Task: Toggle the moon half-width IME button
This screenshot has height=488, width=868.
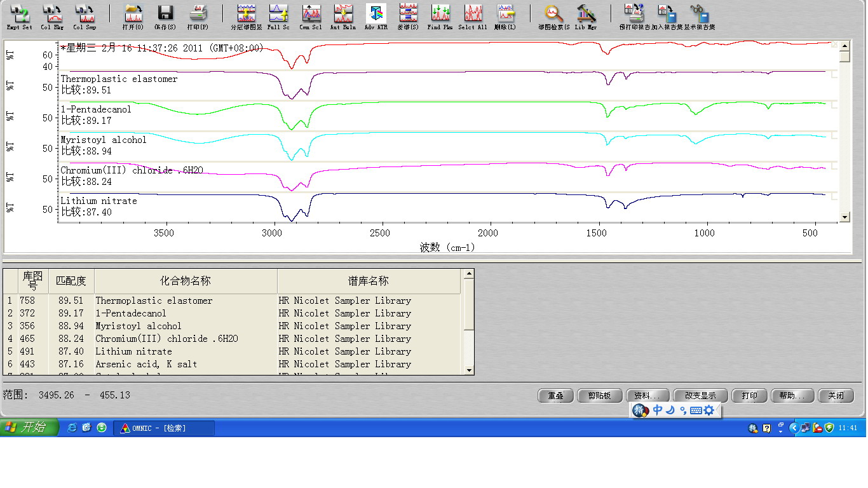Action: [670, 410]
